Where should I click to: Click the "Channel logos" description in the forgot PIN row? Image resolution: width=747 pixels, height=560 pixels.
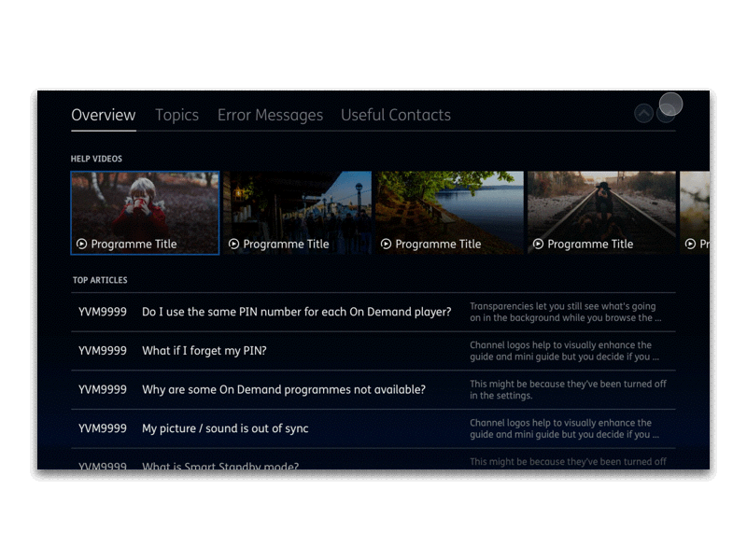click(x=565, y=351)
